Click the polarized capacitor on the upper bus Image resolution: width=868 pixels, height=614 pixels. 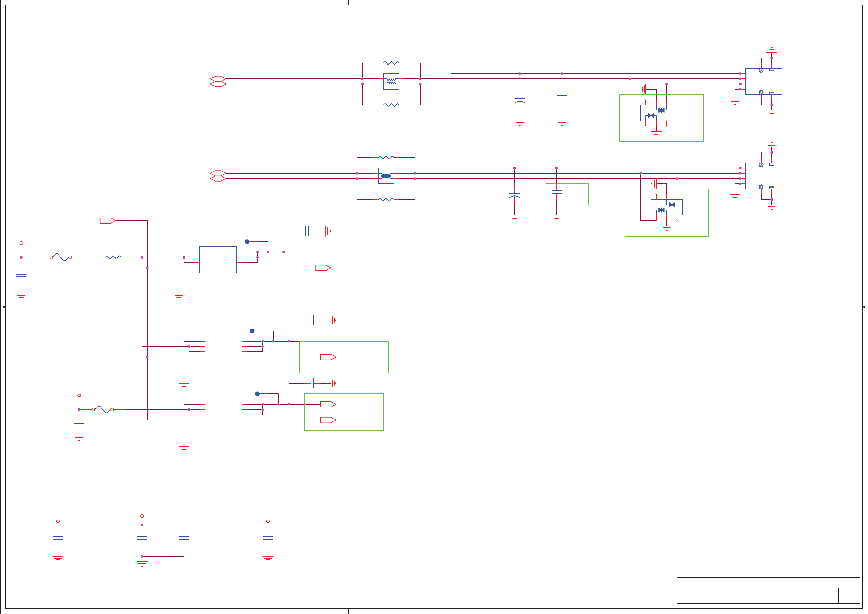click(x=520, y=101)
